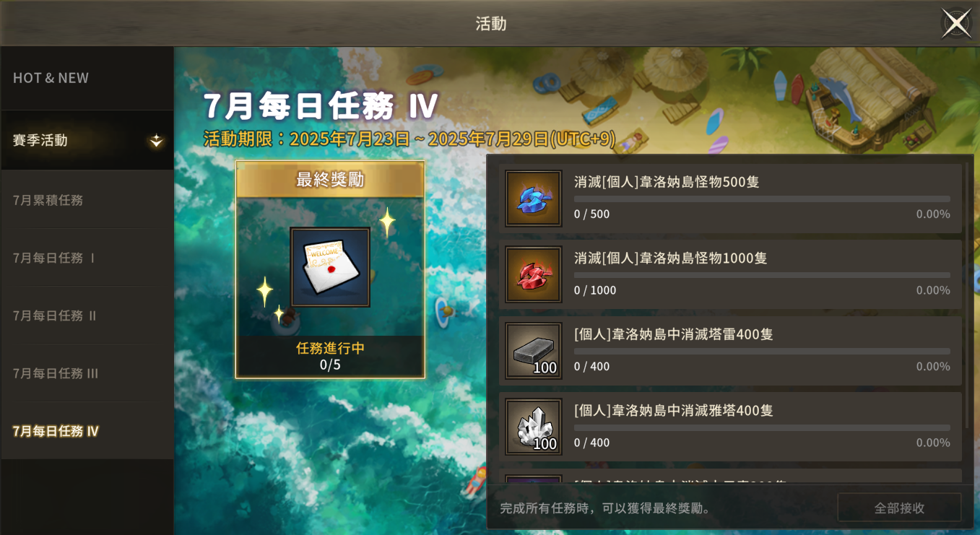Select the 消滅塔雷400隻 mission row
The height and width of the screenshot is (535, 980).
730,351
